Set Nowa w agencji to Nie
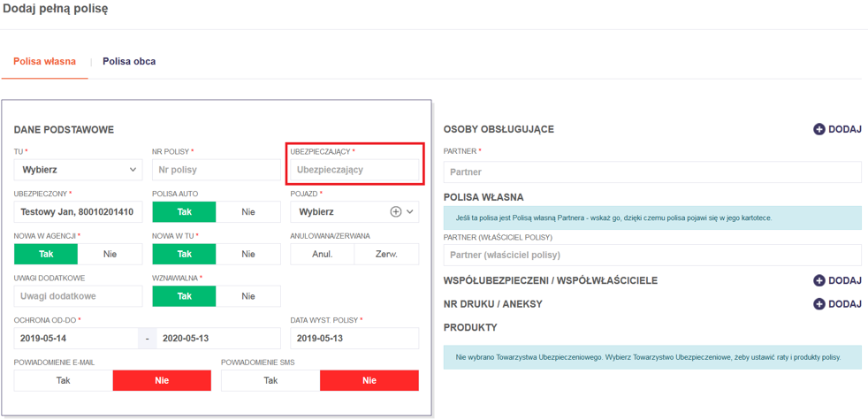This screenshot has height=420, width=868. coord(110,254)
